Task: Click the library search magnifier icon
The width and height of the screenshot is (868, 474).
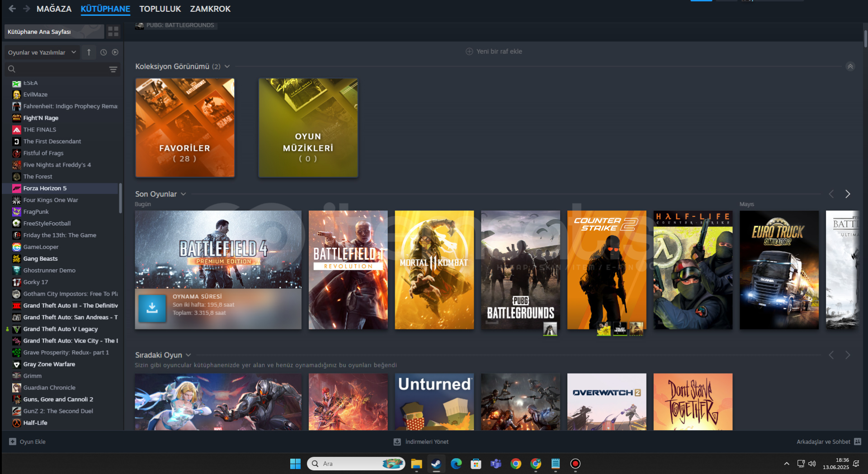Action: click(12, 69)
